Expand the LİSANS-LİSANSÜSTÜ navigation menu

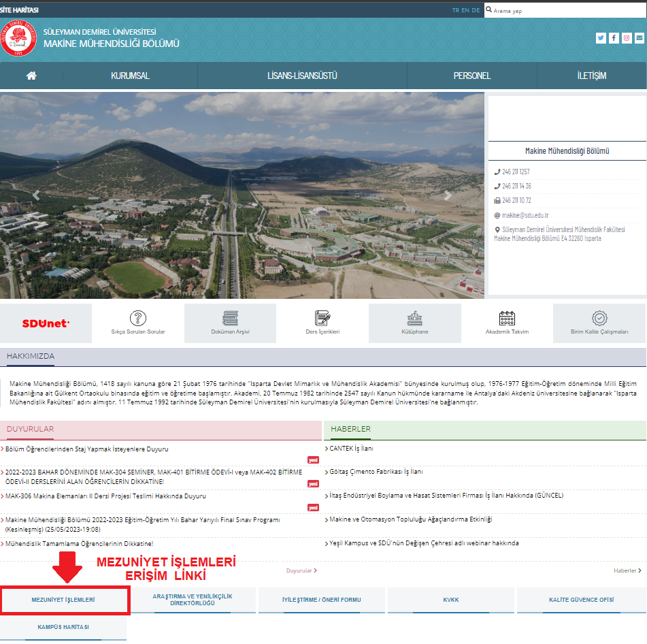coord(302,76)
